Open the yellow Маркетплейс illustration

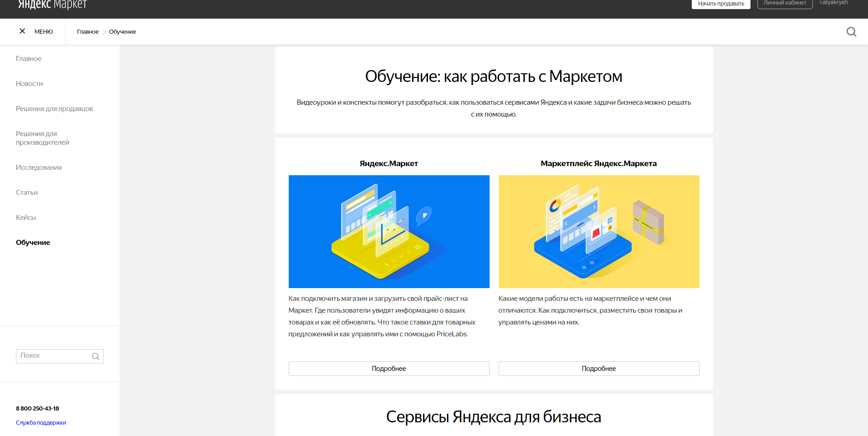[x=599, y=232]
